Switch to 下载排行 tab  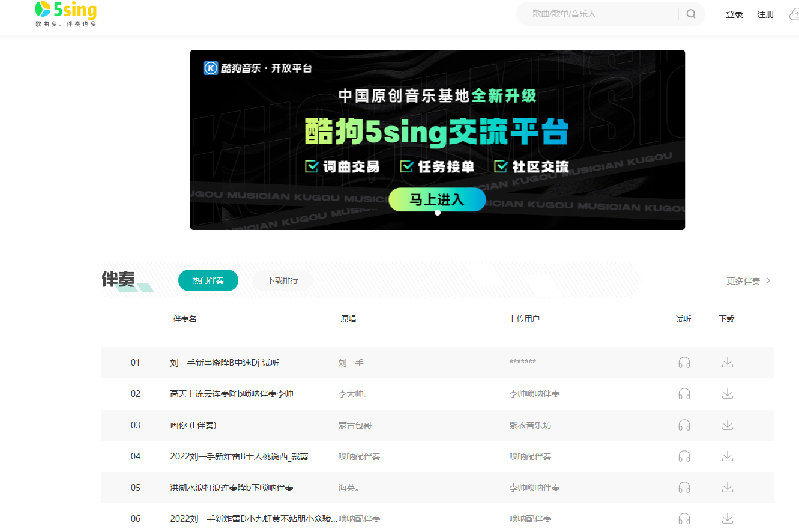tap(282, 280)
